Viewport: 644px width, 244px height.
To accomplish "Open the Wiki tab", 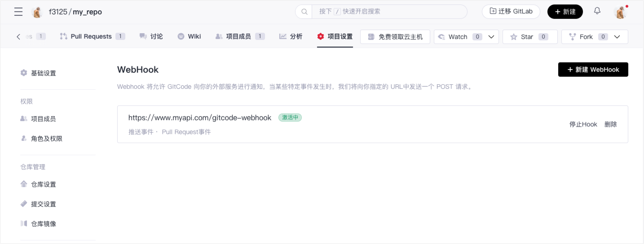I will click(x=189, y=36).
